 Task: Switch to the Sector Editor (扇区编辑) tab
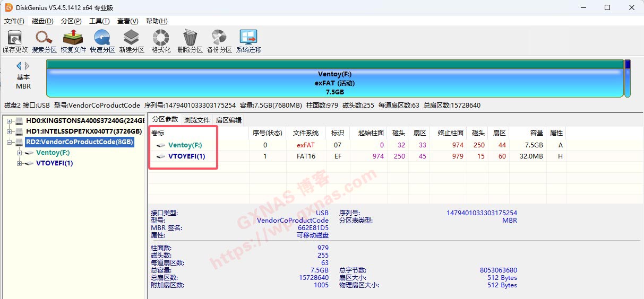[228, 120]
